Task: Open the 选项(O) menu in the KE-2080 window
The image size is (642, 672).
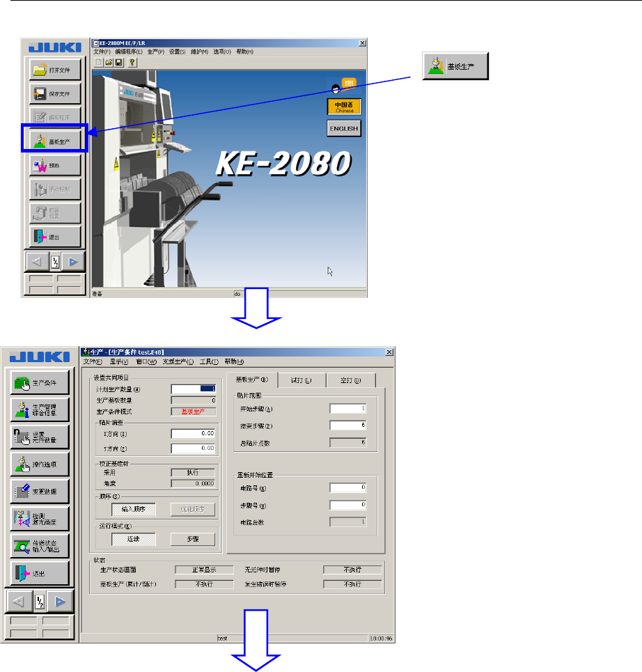Action: pos(222,52)
